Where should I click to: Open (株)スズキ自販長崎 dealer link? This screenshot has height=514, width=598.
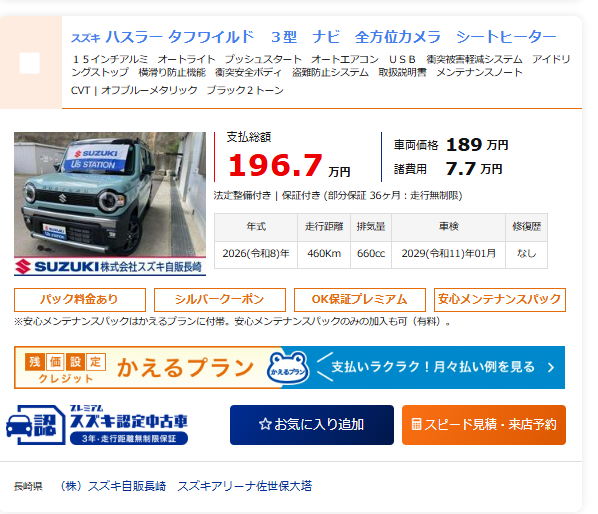point(113,486)
